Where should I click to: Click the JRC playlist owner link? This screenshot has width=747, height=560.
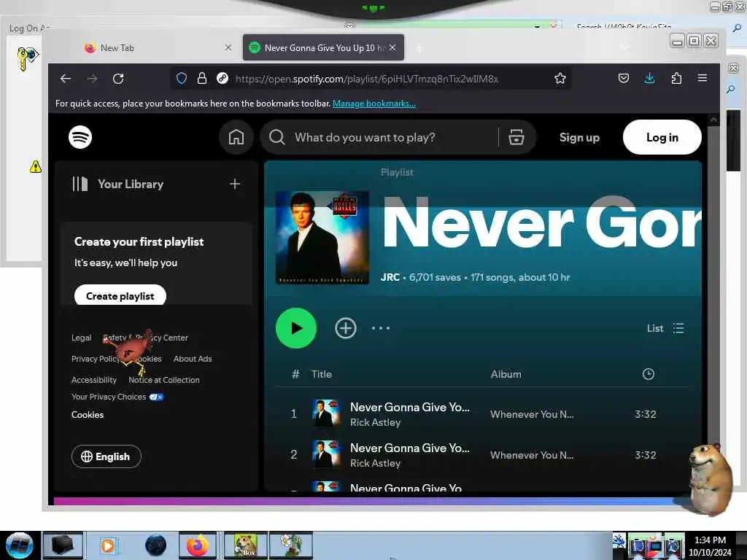point(390,277)
